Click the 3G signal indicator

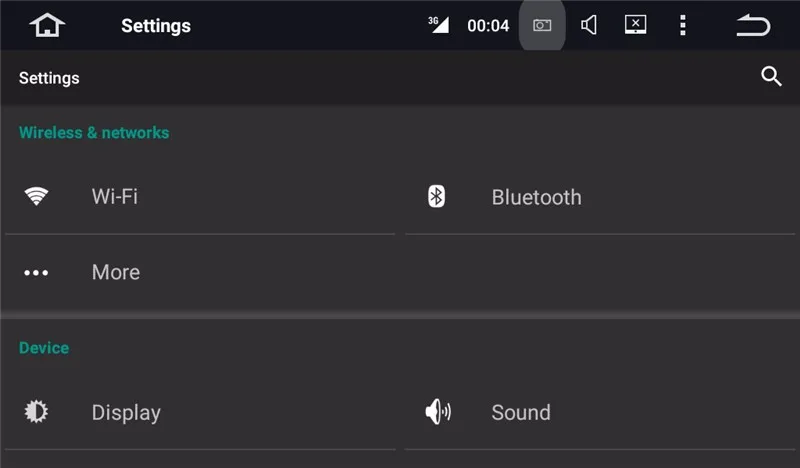pos(438,24)
